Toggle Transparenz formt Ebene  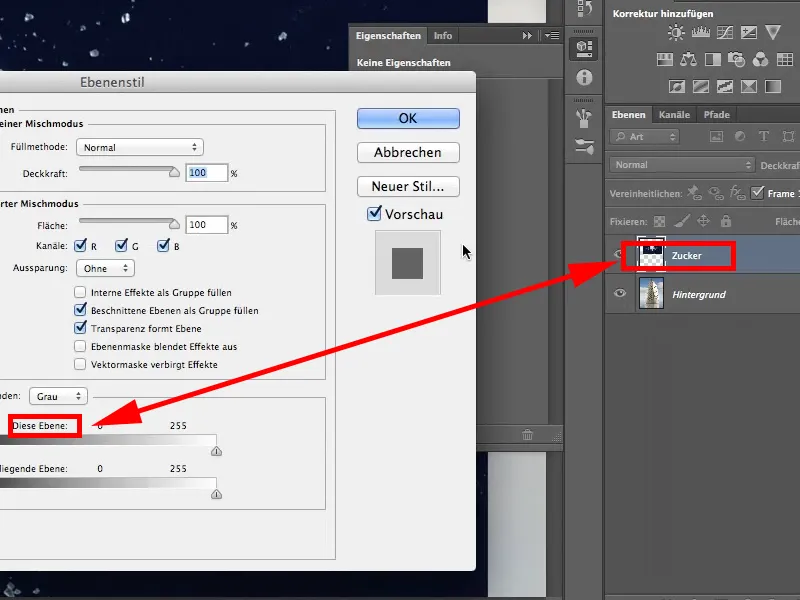[x=80, y=328]
